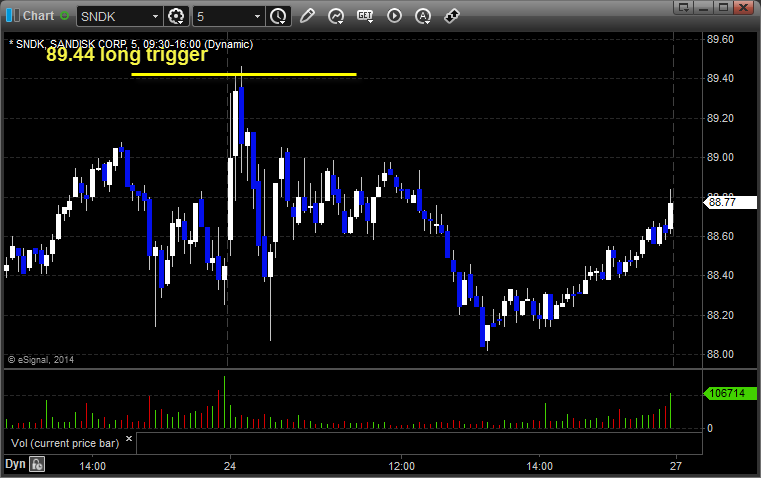761x478 pixels.
Task: Open the symbol settings gear icon
Action: pos(176,16)
